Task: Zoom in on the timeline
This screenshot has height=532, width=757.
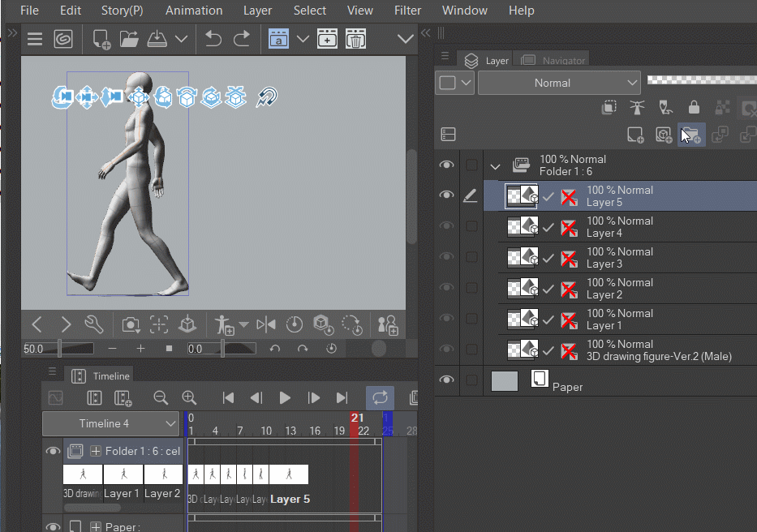Action: point(189,397)
